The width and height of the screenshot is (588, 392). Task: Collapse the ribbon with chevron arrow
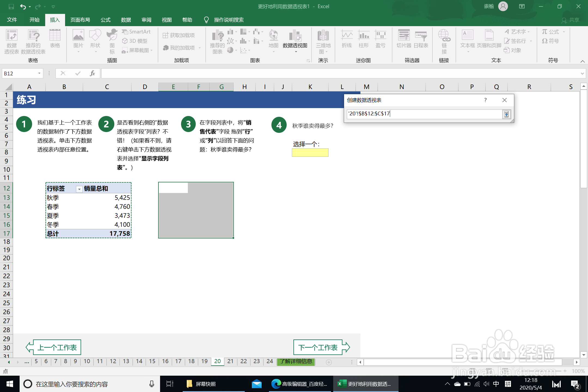[x=582, y=61]
